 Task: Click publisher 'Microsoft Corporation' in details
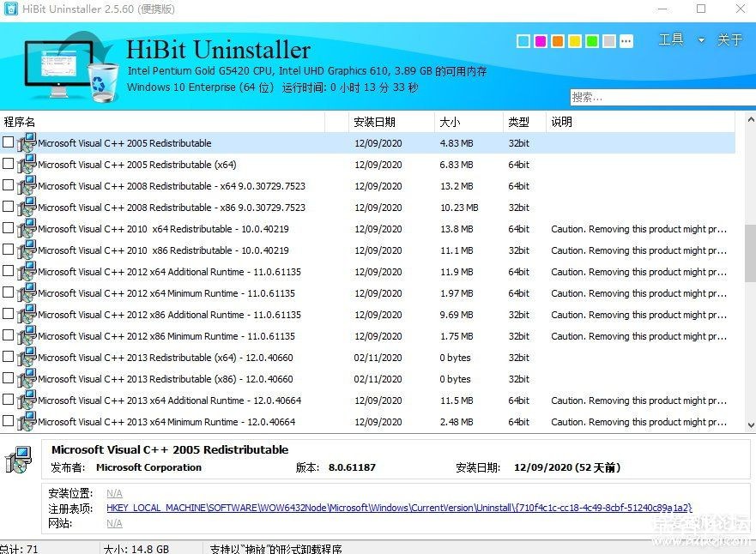pos(148,467)
